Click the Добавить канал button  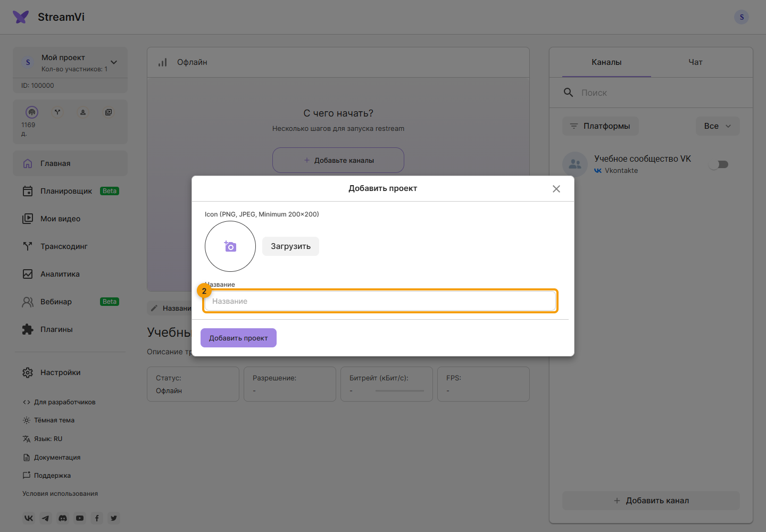pyautogui.click(x=651, y=501)
